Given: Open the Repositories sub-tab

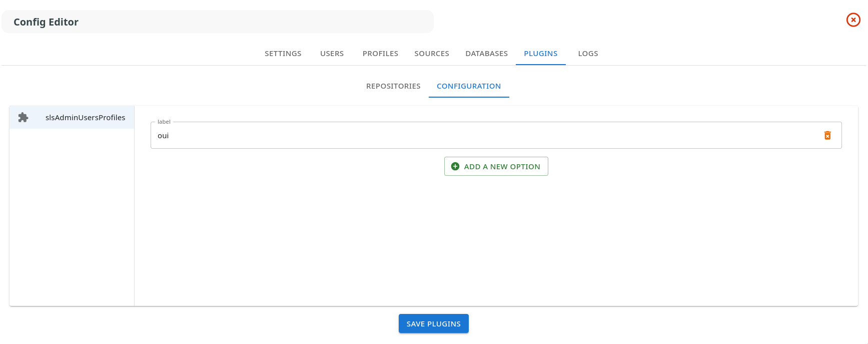Looking at the screenshot, I should 393,86.
